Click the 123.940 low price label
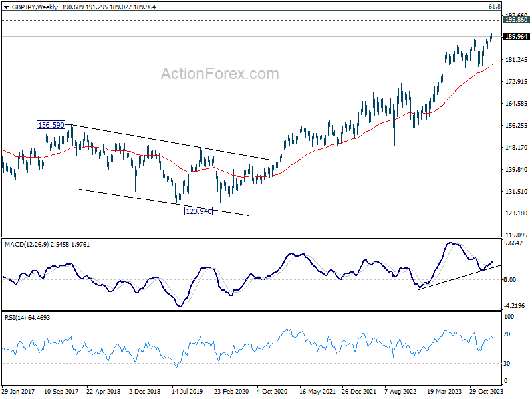This screenshot has width=532, height=399. click(198, 211)
